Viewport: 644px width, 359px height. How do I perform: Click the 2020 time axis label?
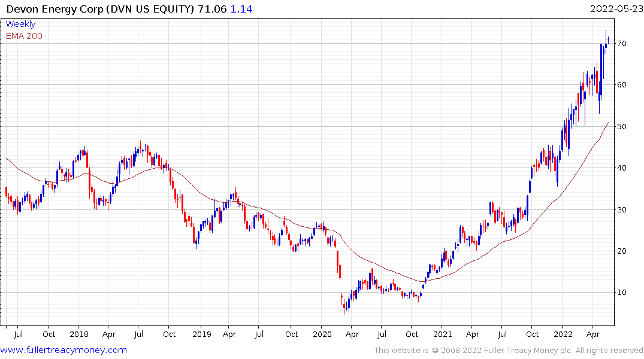(322, 334)
